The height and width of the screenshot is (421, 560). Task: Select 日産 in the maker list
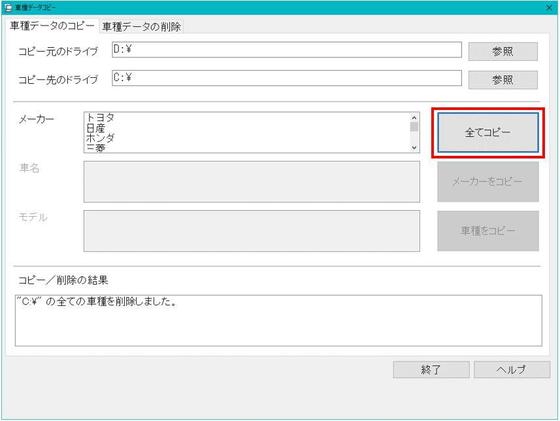tap(96, 128)
